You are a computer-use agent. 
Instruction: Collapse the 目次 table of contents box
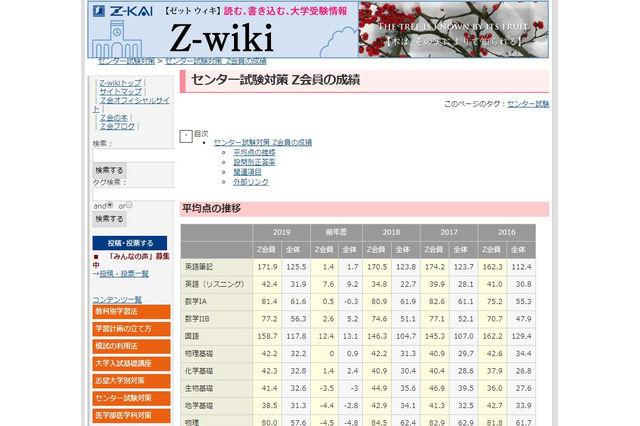tap(186, 136)
